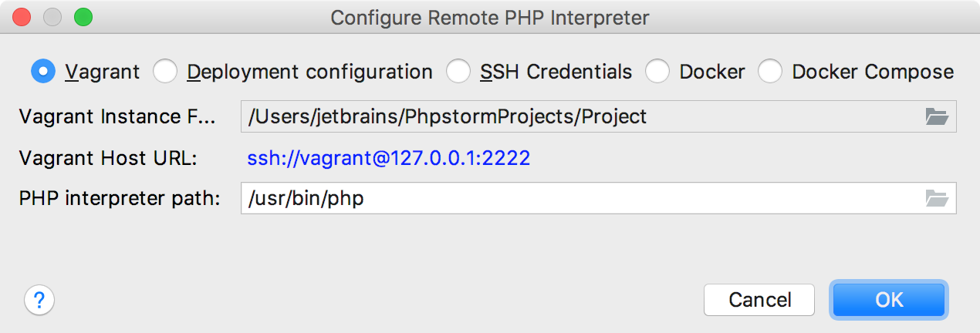
Task: Open folder browser for PHP interpreter path
Action: point(936,198)
